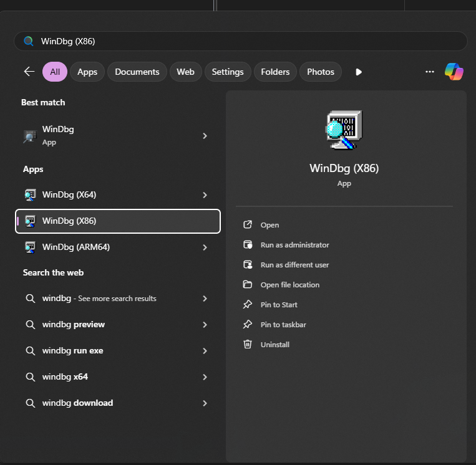
Task: Click search icon beside 'See more search results'
Action: click(x=30, y=299)
